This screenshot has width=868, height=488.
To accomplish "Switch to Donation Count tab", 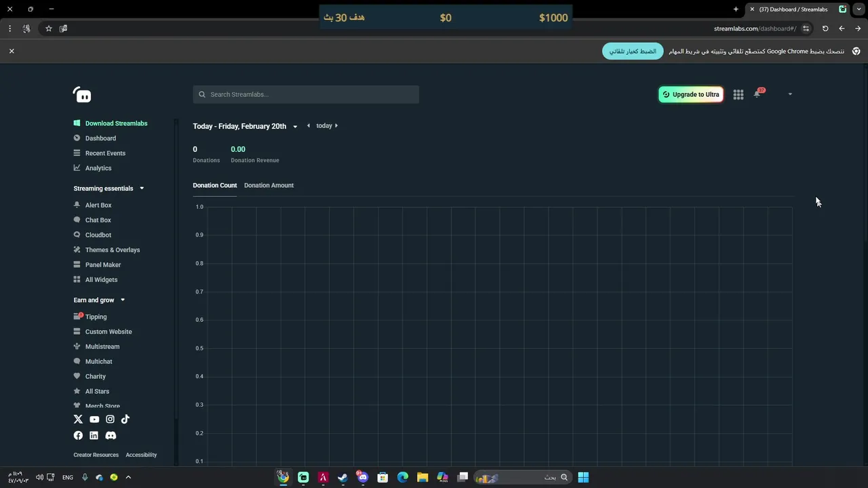I will coord(215,185).
